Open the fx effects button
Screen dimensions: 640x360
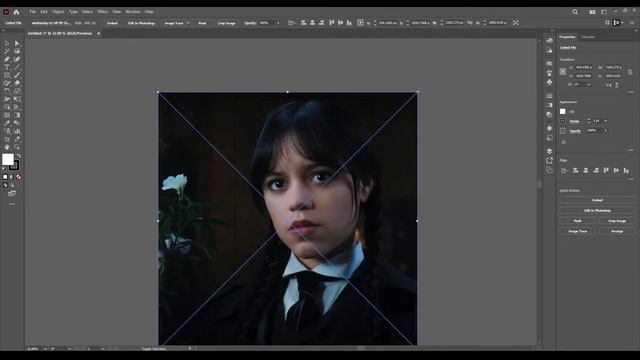pos(564,142)
